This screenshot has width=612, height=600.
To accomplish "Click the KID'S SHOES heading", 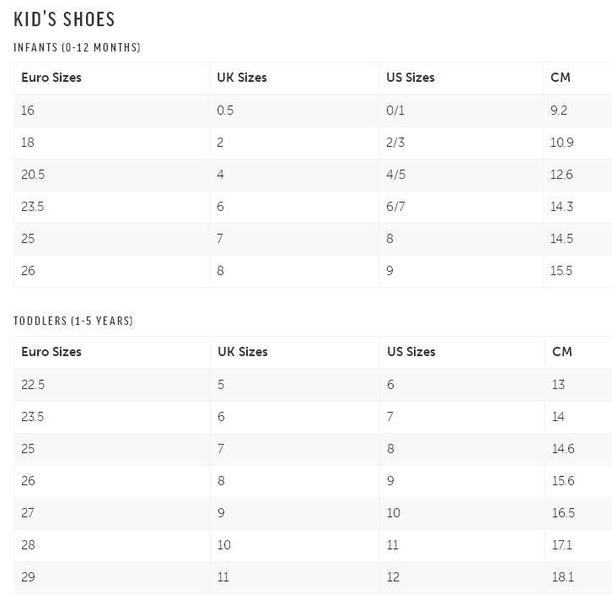I will (x=64, y=19).
